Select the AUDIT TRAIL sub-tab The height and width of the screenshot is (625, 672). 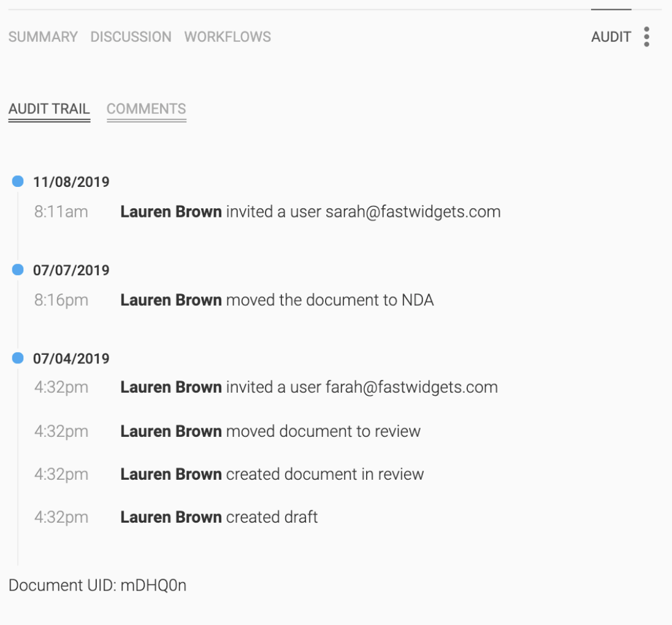[49, 109]
